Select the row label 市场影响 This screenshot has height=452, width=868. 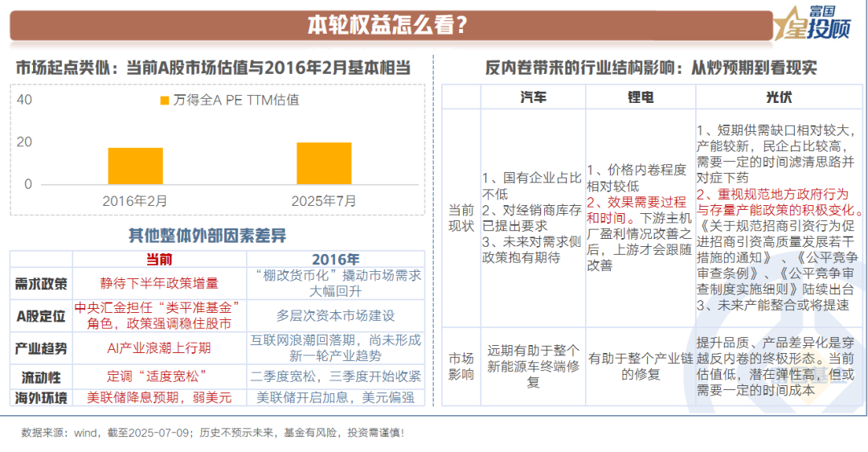tap(461, 366)
